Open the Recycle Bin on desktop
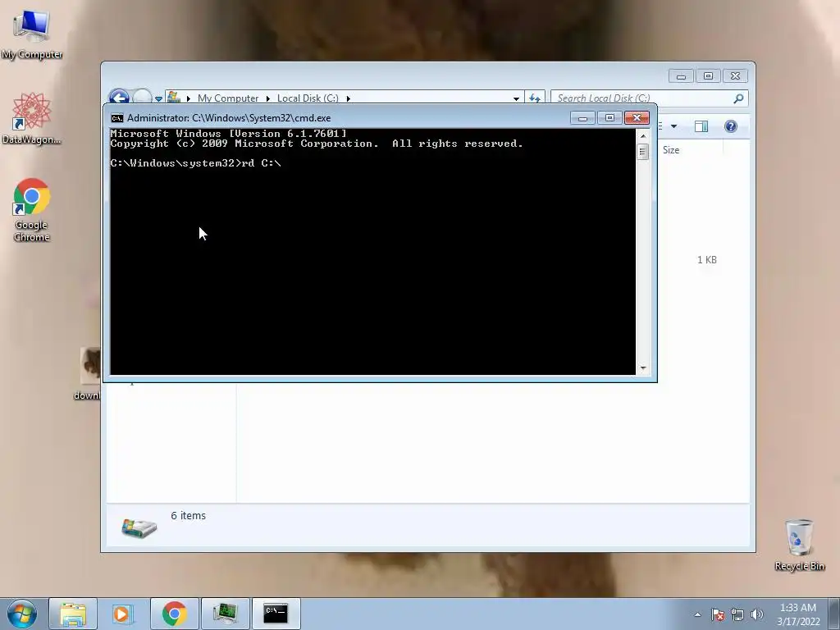840x630 pixels. pos(799,545)
